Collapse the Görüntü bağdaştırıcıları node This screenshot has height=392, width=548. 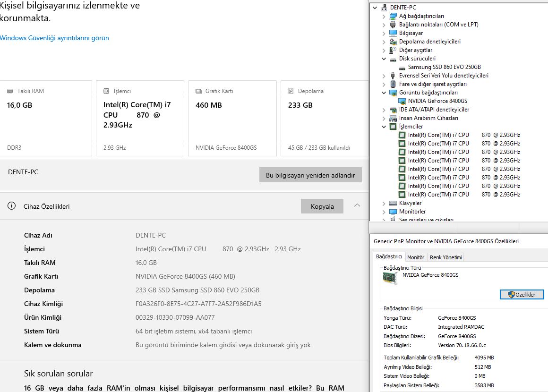tap(384, 93)
